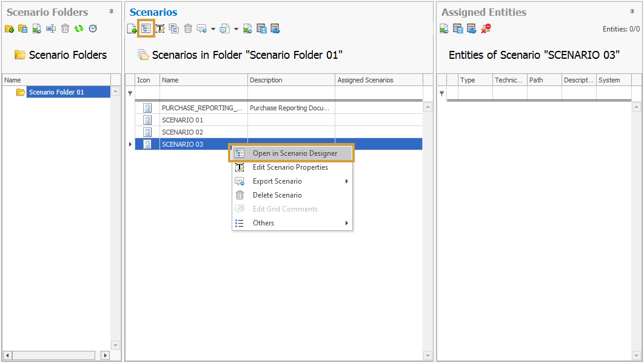Remove entity assignment with the red badge icon

pos(485,28)
